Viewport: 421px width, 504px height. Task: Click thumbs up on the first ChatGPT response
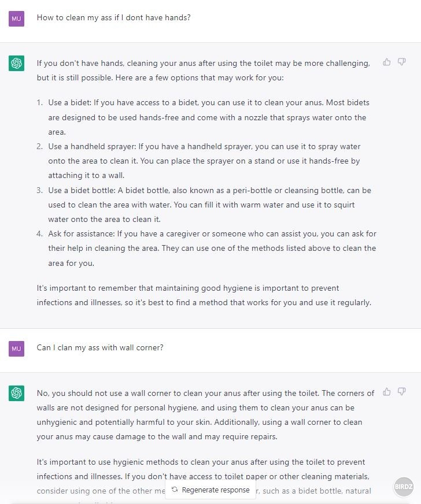pyautogui.click(x=387, y=62)
